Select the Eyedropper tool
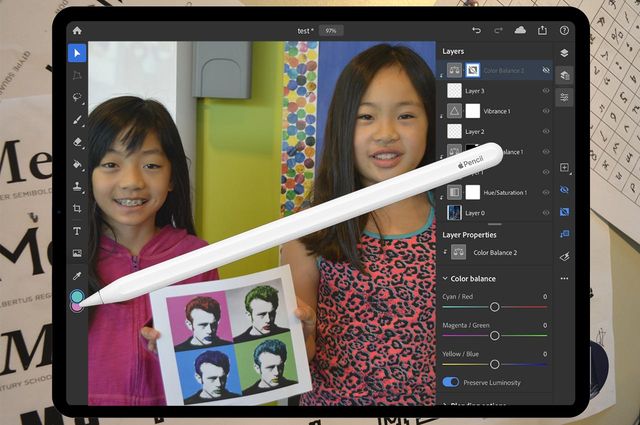Viewport: 640px width, 425px height. tap(77, 276)
